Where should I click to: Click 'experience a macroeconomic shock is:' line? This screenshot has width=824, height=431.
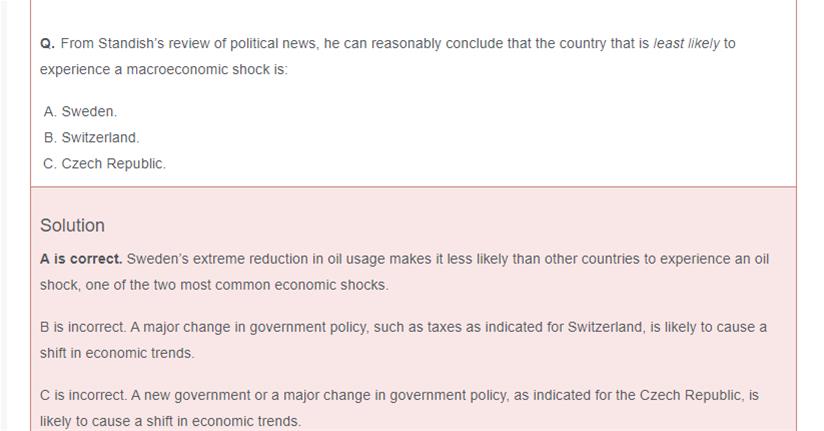point(163,70)
